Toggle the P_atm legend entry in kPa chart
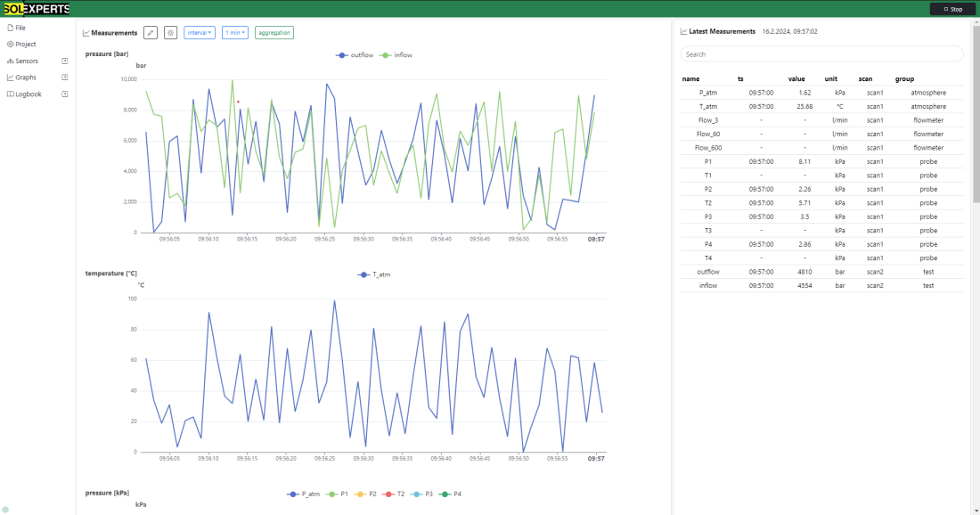980x515 pixels. pos(303,494)
